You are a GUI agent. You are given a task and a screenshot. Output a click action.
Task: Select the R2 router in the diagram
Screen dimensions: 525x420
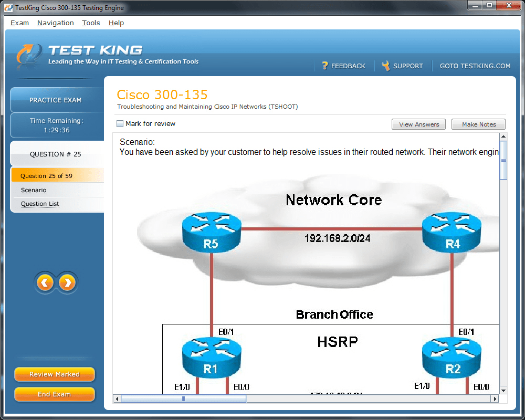[451, 358]
